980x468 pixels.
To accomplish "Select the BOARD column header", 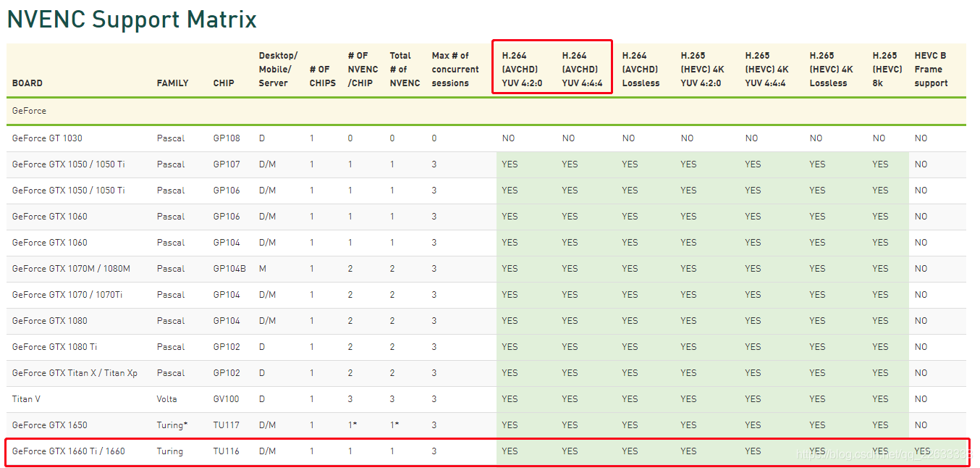I will click(x=28, y=83).
